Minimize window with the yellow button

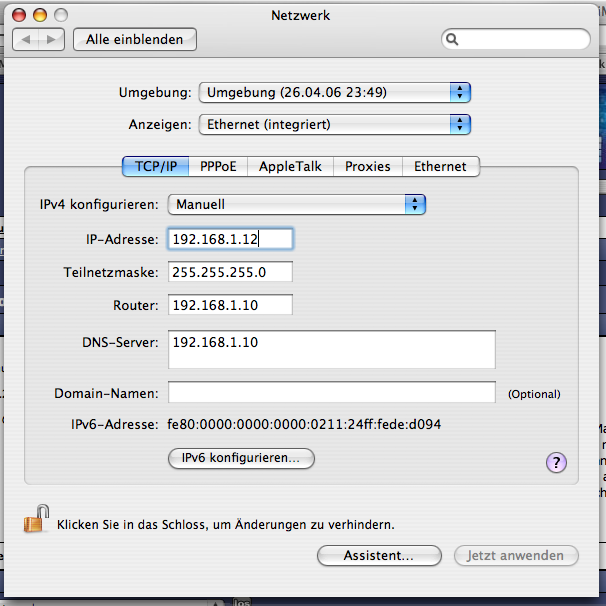[x=40, y=15]
